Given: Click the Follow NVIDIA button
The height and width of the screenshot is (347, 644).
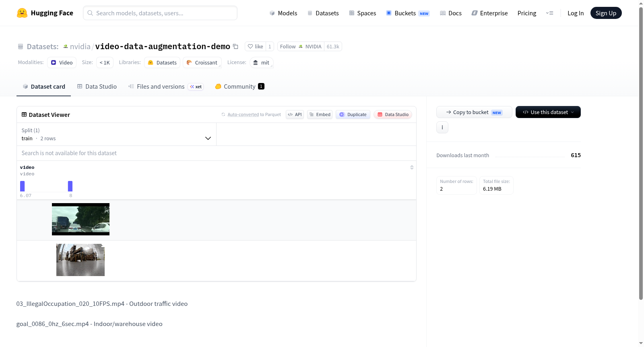Looking at the screenshot, I should 301,46.
